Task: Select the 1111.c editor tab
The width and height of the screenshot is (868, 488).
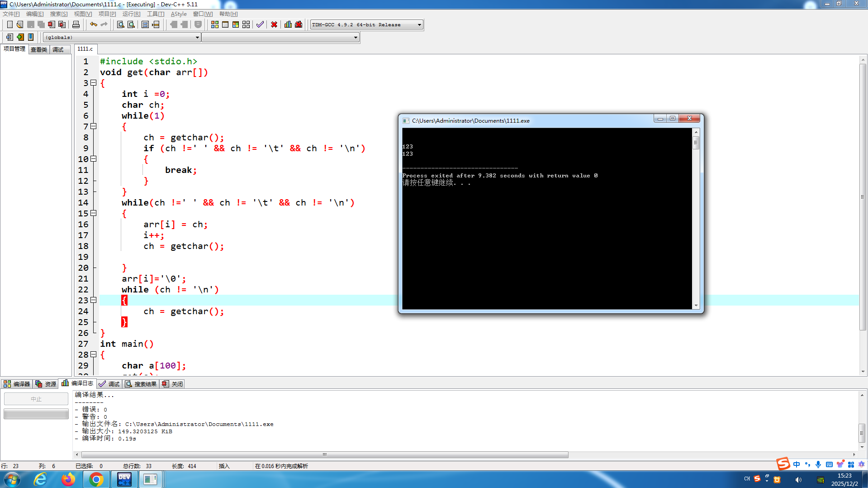Action: (85, 49)
